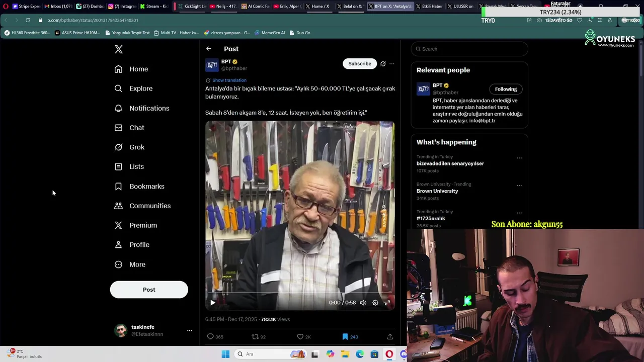Open the Windows Start menu

tap(225, 354)
